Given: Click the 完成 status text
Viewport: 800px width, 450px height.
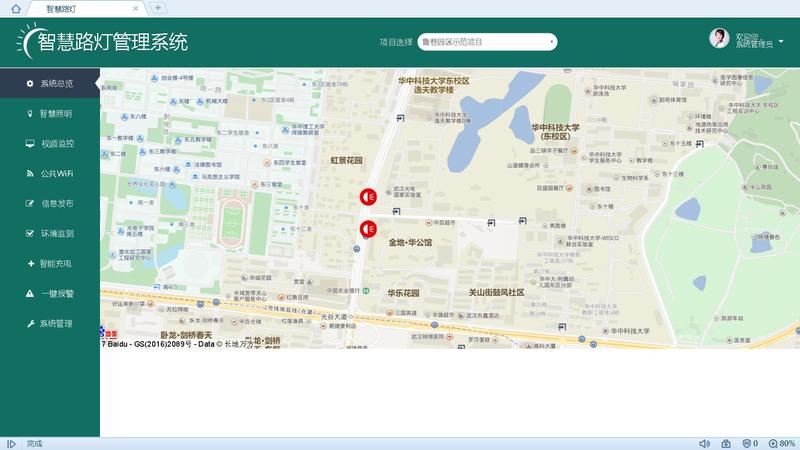Looking at the screenshot, I should (34, 444).
